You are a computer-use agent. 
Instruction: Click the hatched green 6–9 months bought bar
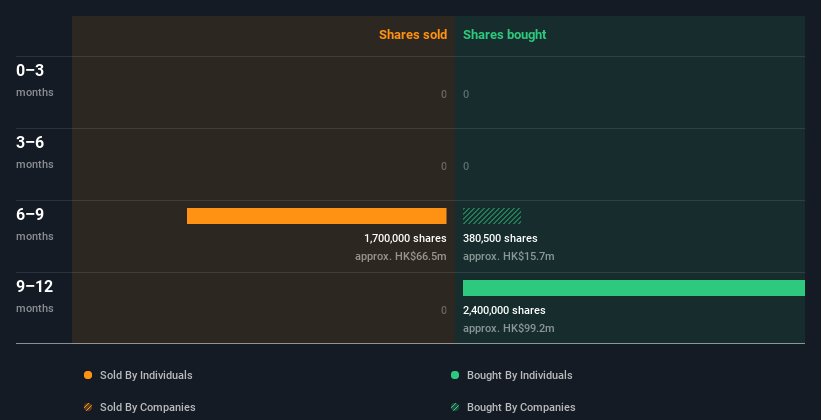pyautogui.click(x=492, y=216)
